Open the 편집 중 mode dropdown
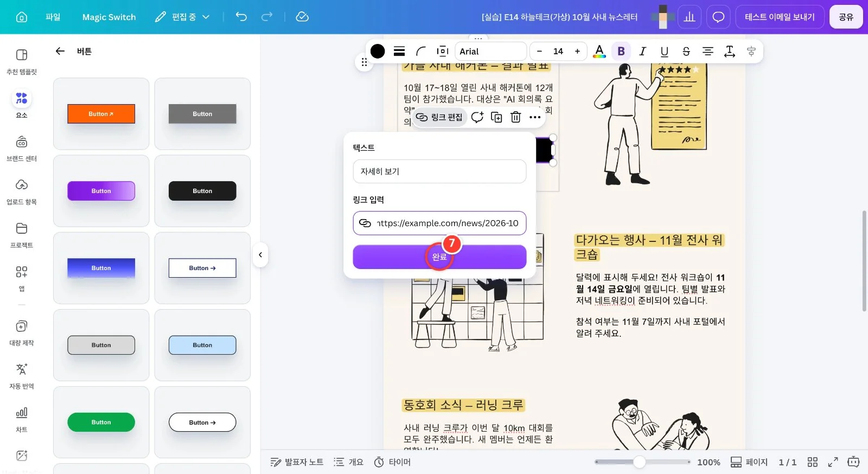 pos(182,17)
